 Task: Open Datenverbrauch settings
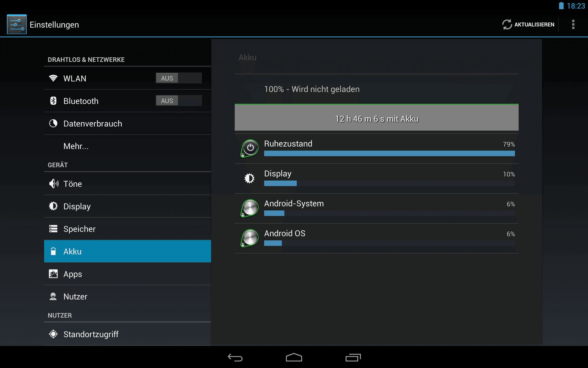(x=127, y=124)
